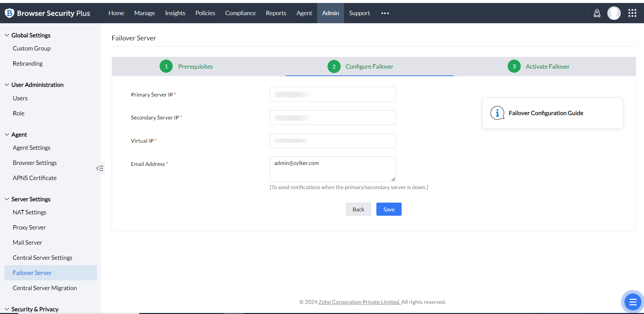Click the Failover Configuration Guide info icon

click(x=498, y=113)
